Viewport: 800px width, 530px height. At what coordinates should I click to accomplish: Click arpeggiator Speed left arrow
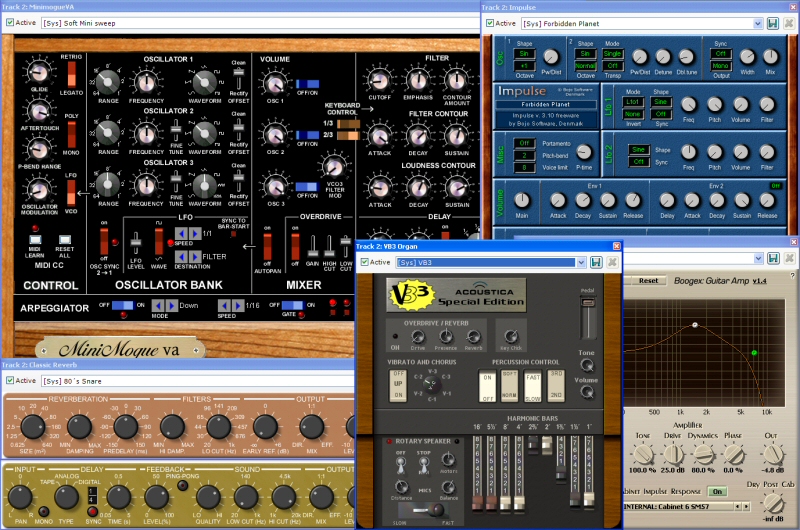224,306
